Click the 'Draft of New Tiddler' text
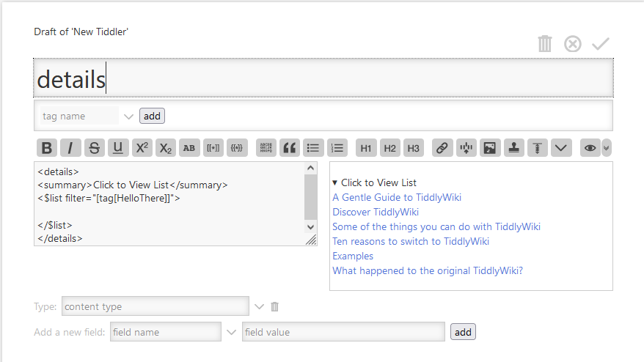The width and height of the screenshot is (644, 362). pyautogui.click(x=81, y=32)
